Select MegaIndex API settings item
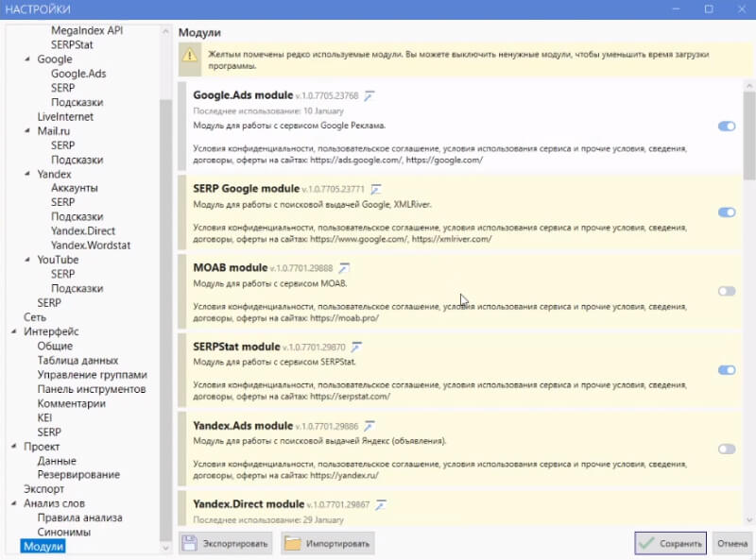The width and height of the screenshot is (756, 560). pos(87,30)
